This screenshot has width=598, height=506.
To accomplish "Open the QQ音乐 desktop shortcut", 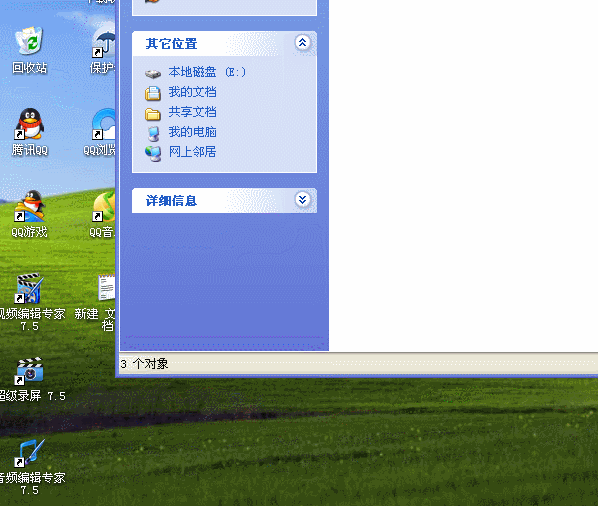I will point(102,214).
